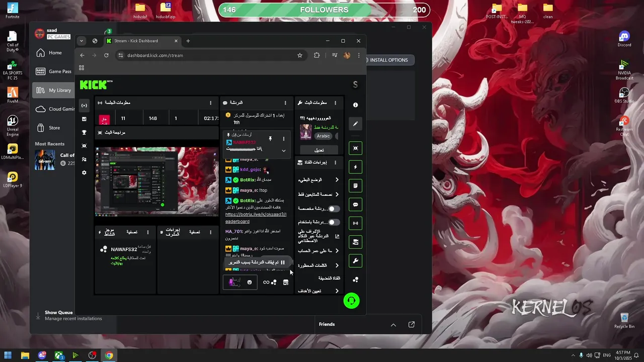Reload the Kick dashboard page
This screenshot has width=644, height=362.
[106, 55]
